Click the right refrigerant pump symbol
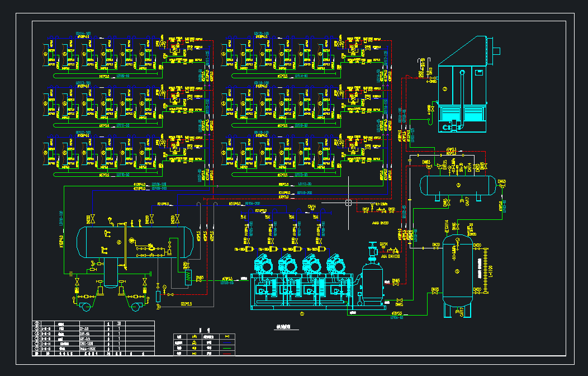 click(136, 307)
